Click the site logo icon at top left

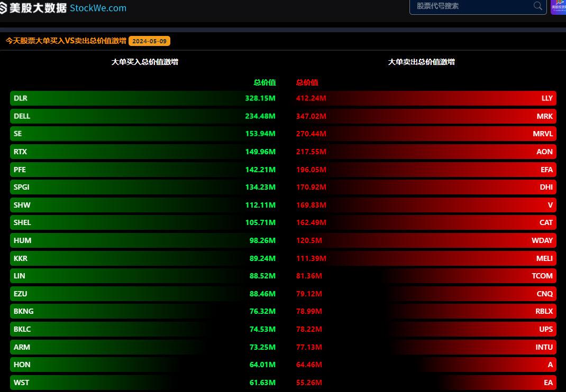(3, 8)
